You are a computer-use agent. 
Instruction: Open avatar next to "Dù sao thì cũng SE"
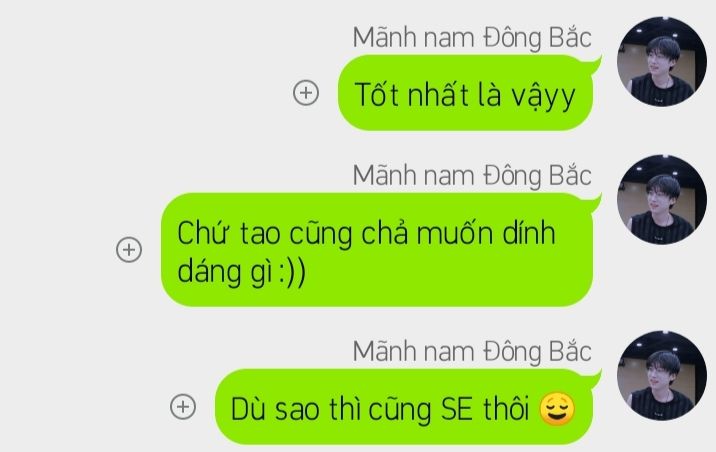[x=662, y=376]
